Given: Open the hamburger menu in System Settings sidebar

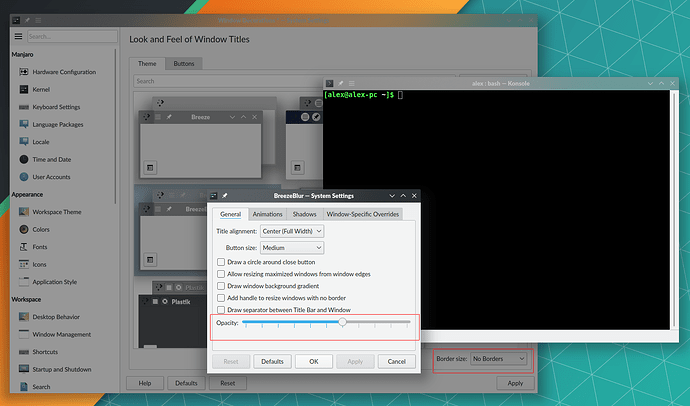Looking at the screenshot, I should 18,36.
